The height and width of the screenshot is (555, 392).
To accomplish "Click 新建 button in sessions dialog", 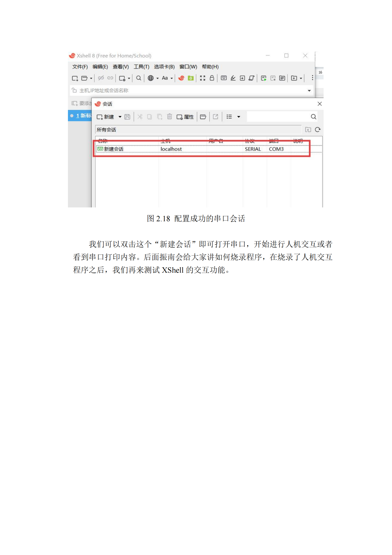I will tap(105, 117).
